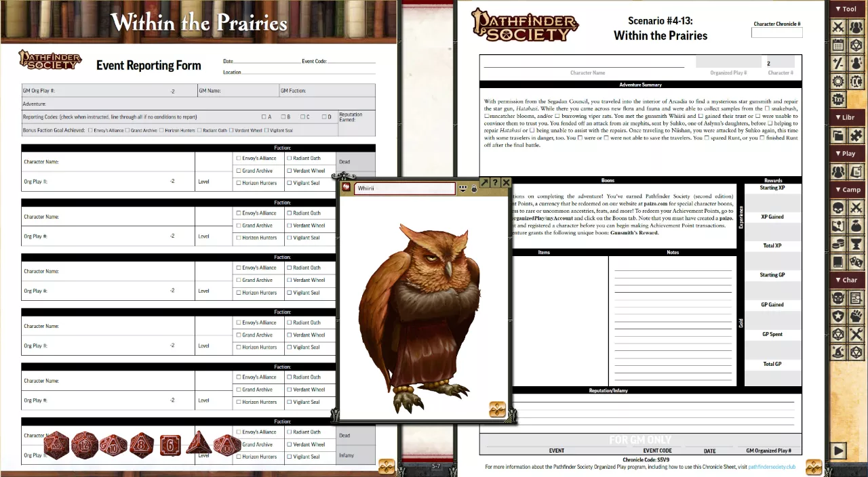The image size is (868, 477).
Task: Open the notes page icon under Play
Action: 856,171
